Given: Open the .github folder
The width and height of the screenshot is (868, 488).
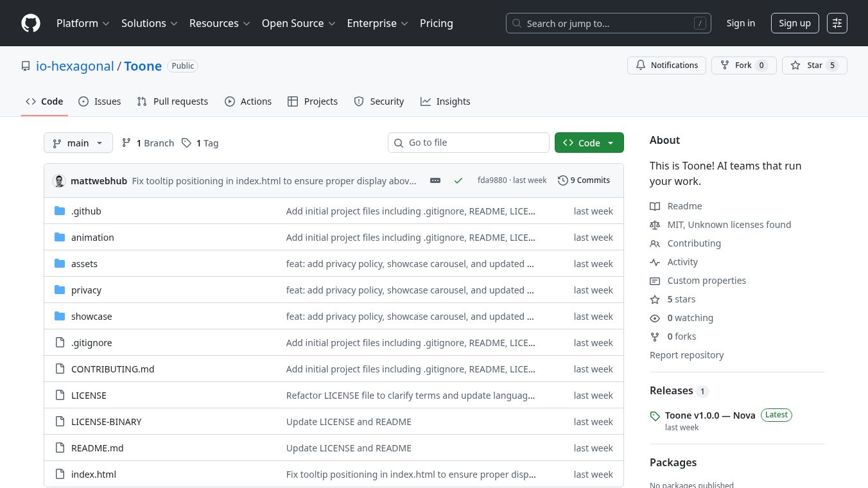Looking at the screenshot, I should pyautogui.click(x=86, y=211).
